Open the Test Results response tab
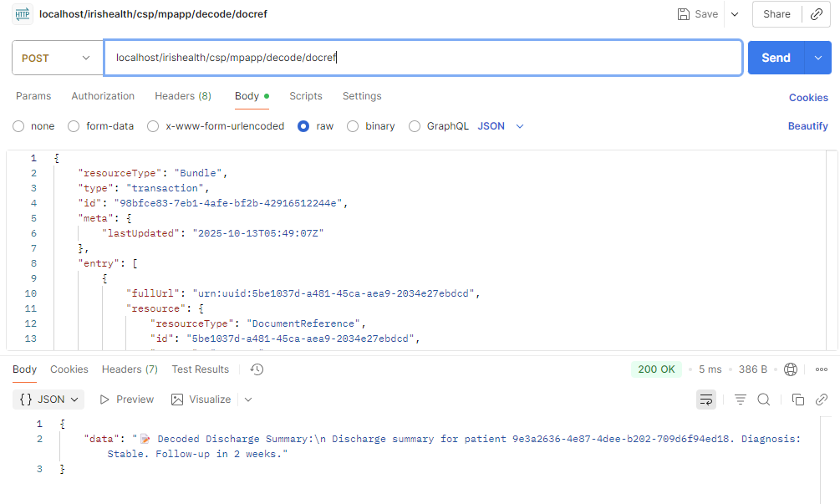The image size is (840, 504). click(x=200, y=369)
